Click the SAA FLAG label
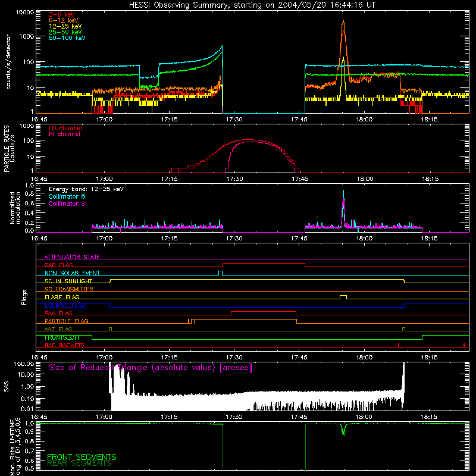This screenshot has height=476, width=476. (x=58, y=313)
